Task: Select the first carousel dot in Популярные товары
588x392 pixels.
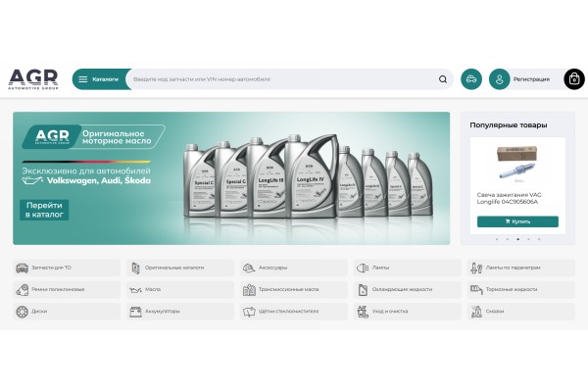Action: (497, 239)
